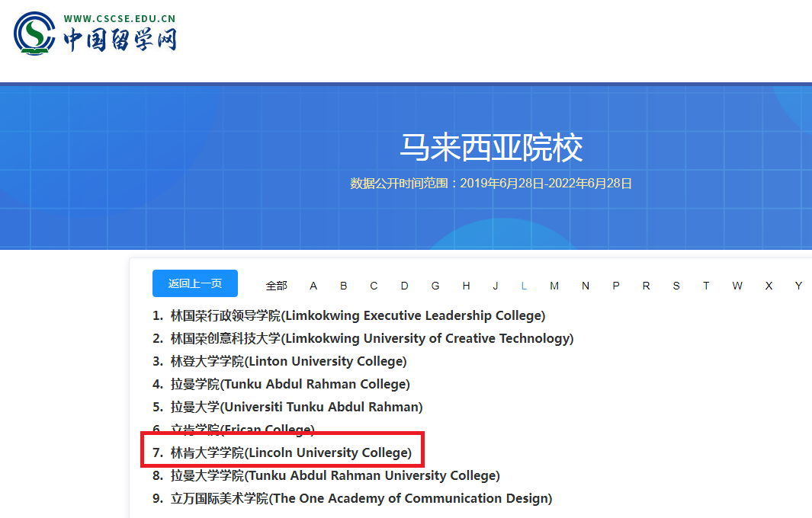Filter institutions by letter G
812x518 pixels.
coord(435,286)
